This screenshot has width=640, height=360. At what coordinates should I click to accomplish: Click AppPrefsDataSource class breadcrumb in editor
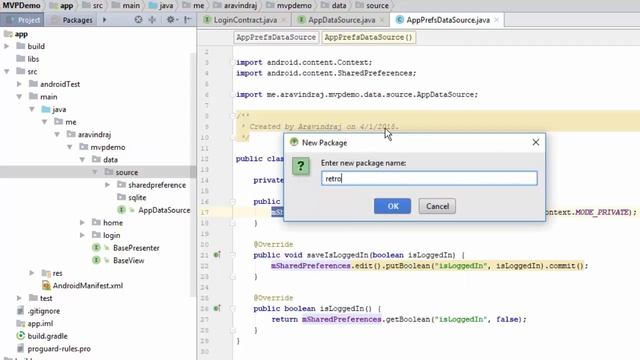(x=276, y=37)
